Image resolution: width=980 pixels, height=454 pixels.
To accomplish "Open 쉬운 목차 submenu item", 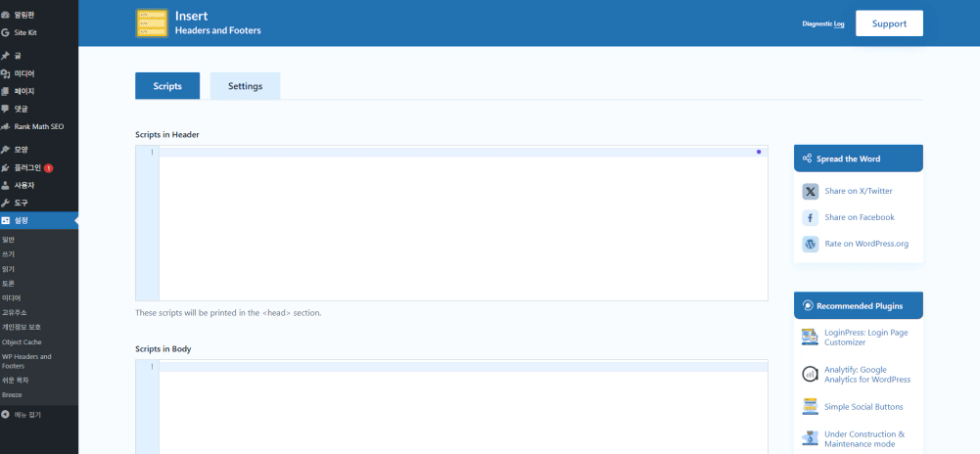I will [x=15, y=380].
